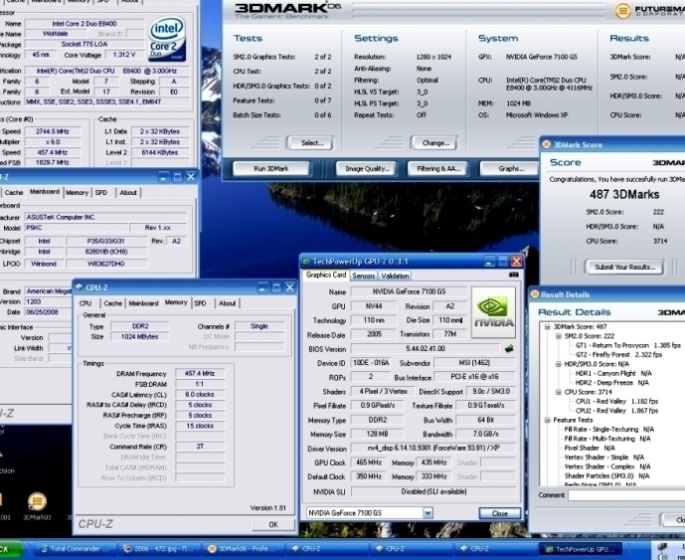Open Image Quality... in 3DMark06
685x560 pixels.
click(x=367, y=169)
